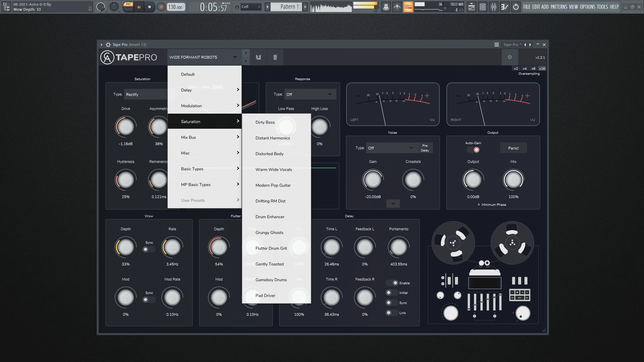The width and height of the screenshot is (644, 362).
Task: Select x2 oversampling
Action: point(516,68)
